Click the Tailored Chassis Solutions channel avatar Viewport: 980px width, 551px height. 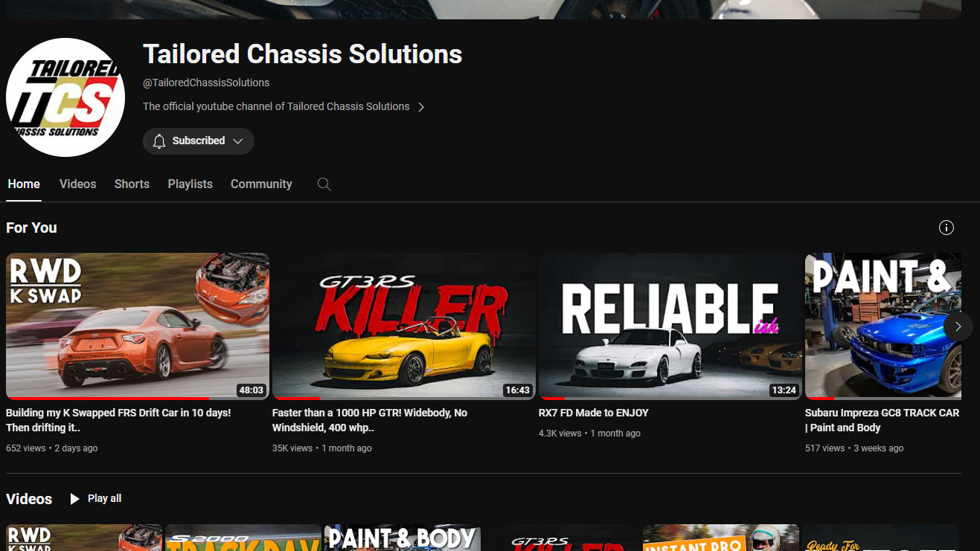(x=65, y=97)
